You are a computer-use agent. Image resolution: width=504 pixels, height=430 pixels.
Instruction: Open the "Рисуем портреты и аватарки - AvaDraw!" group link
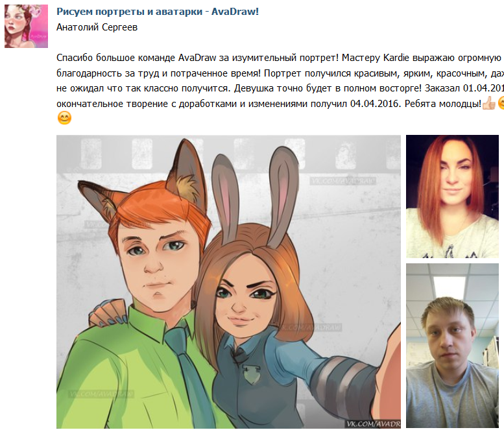pos(158,12)
